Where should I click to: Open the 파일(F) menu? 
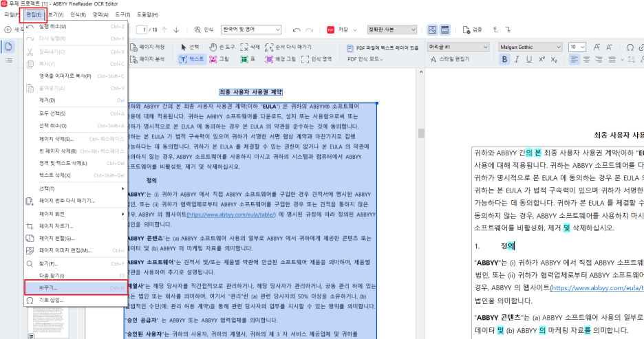tap(12, 14)
